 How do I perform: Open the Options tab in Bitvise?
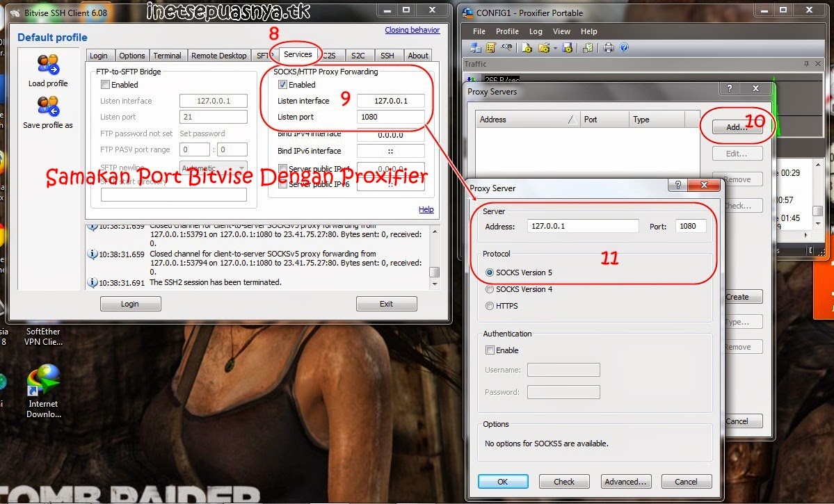(x=132, y=56)
